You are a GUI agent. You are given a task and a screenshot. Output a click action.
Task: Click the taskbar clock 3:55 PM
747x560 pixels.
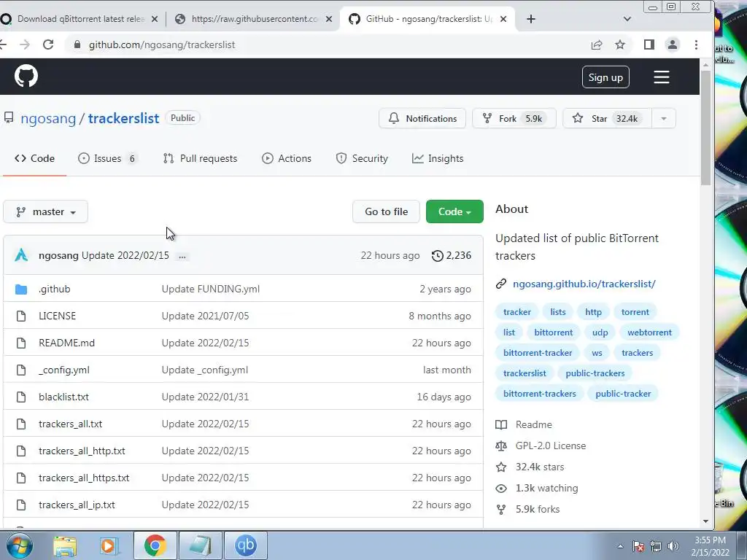coord(711,546)
